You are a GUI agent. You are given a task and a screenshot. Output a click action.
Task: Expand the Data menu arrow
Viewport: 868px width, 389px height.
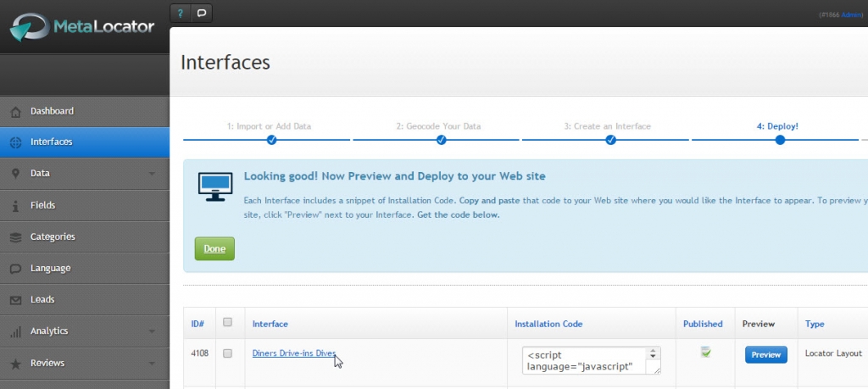tap(152, 174)
